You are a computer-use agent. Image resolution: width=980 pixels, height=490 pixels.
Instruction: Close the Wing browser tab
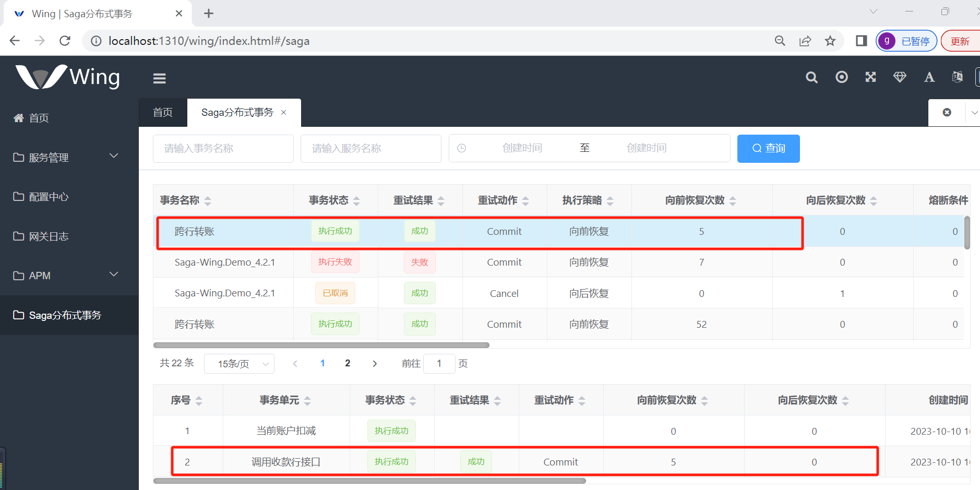(x=179, y=14)
